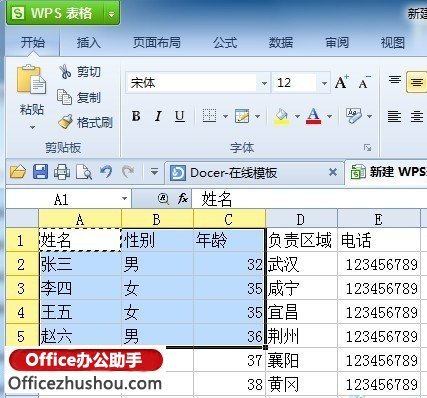This screenshot has width=427, height=398.
Task: Click align left icon
Action: point(394,116)
